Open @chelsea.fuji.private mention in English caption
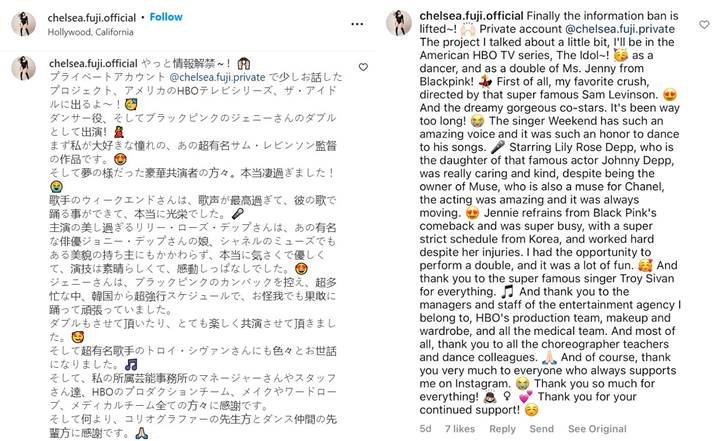The image size is (720, 441). 619,29
